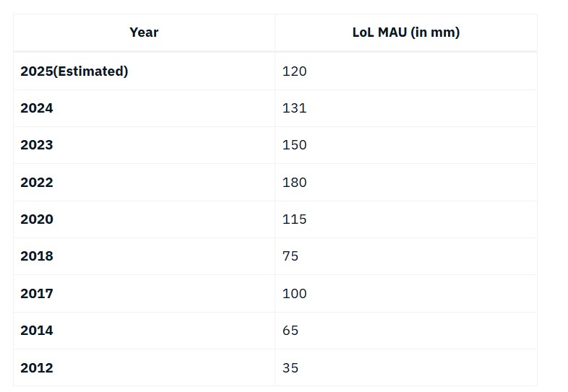Click the 131 value cell

pyautogui.click(x=406, y=108)
